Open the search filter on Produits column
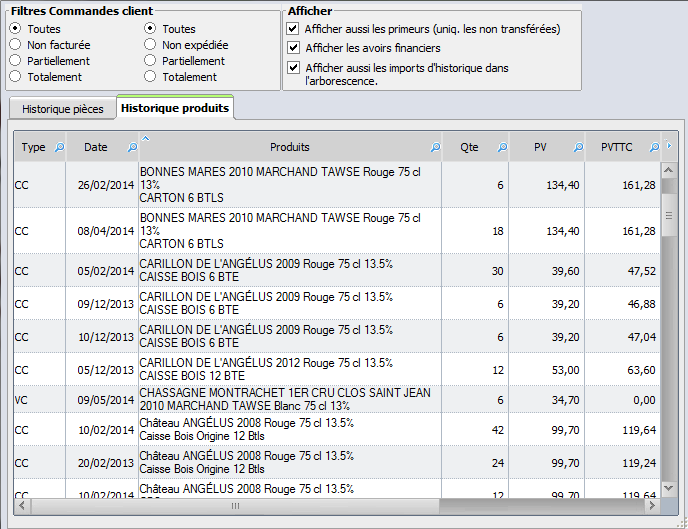This screenshot has width=688, height=529. pos(435,147)
